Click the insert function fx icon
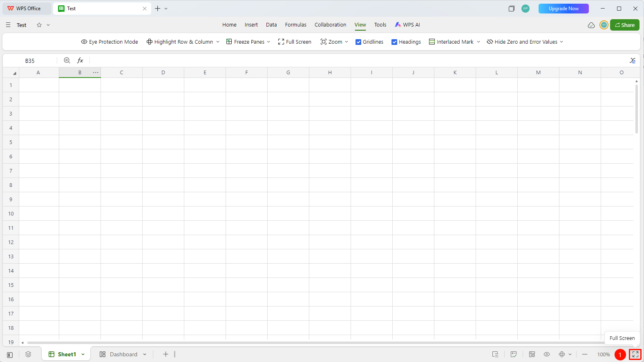 pyautogui.click(x=80, y=60)
